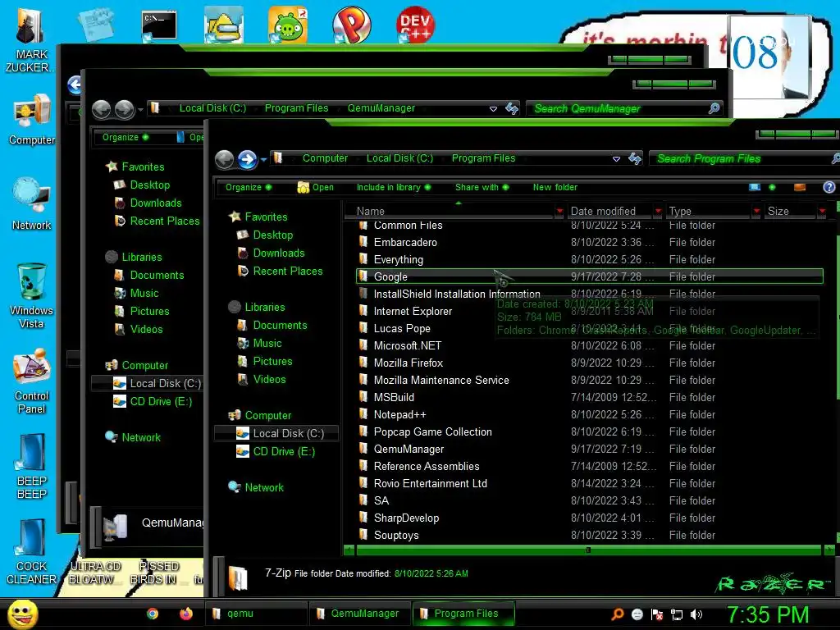Select the Google folder row
The width and height of the screenshot is (840, 630).
[x=589, y=276]
